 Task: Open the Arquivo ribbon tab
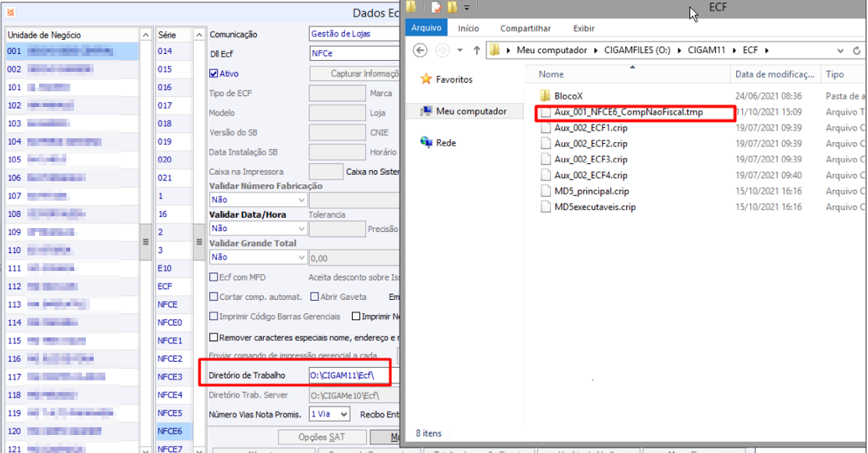pyautogui.click(x=426, y=27)
